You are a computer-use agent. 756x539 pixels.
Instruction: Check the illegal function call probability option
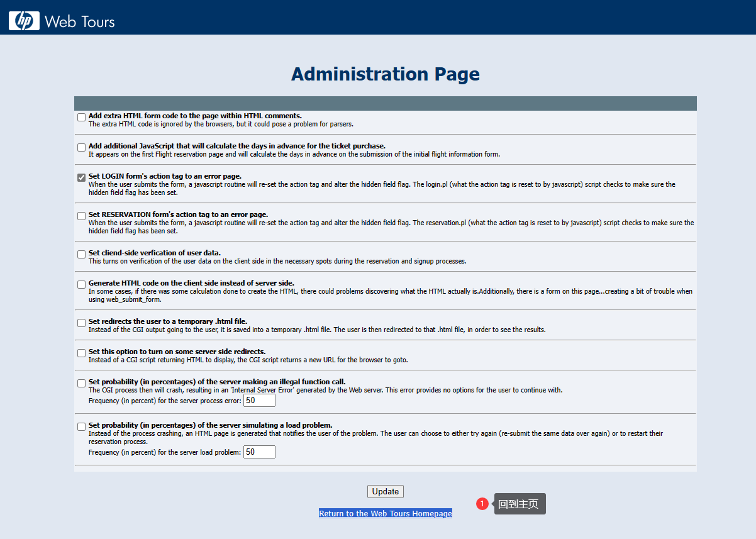(82, 383)
